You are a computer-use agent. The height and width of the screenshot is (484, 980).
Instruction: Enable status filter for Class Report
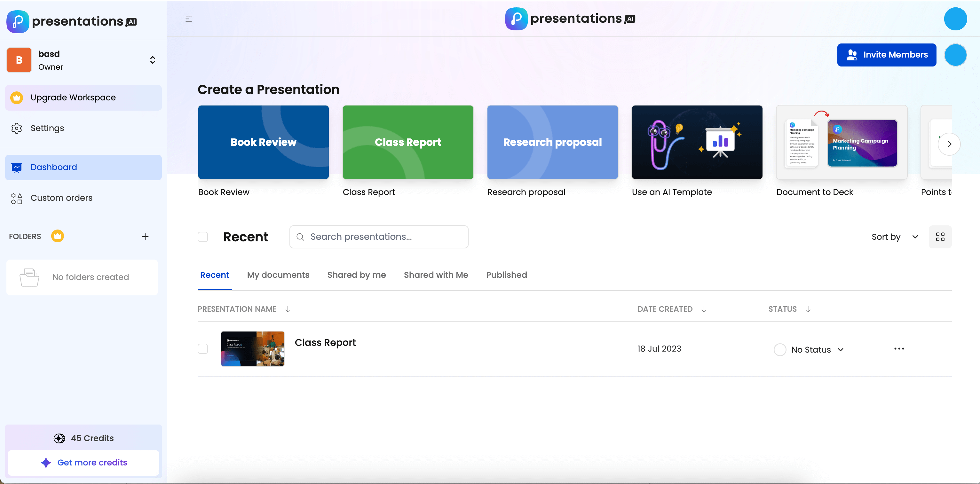(x=810, y=349)
